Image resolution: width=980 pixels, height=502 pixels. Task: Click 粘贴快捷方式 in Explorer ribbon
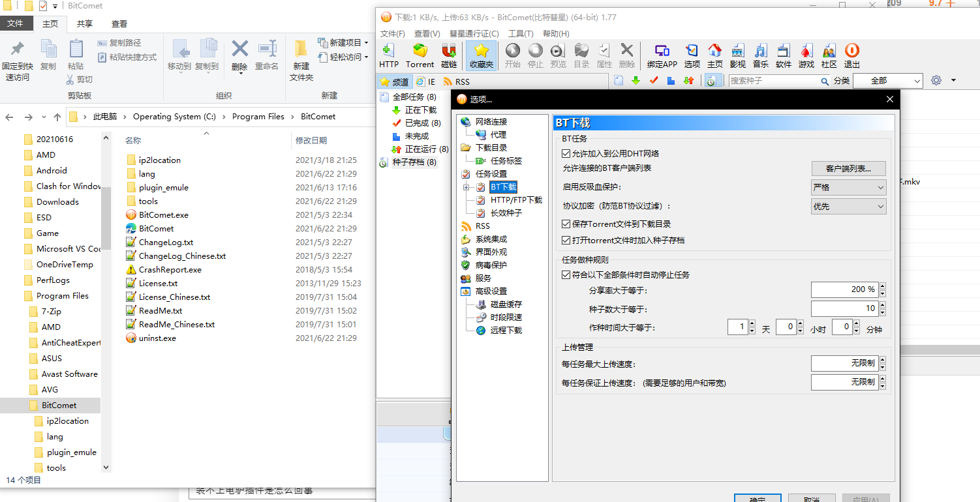127,57
